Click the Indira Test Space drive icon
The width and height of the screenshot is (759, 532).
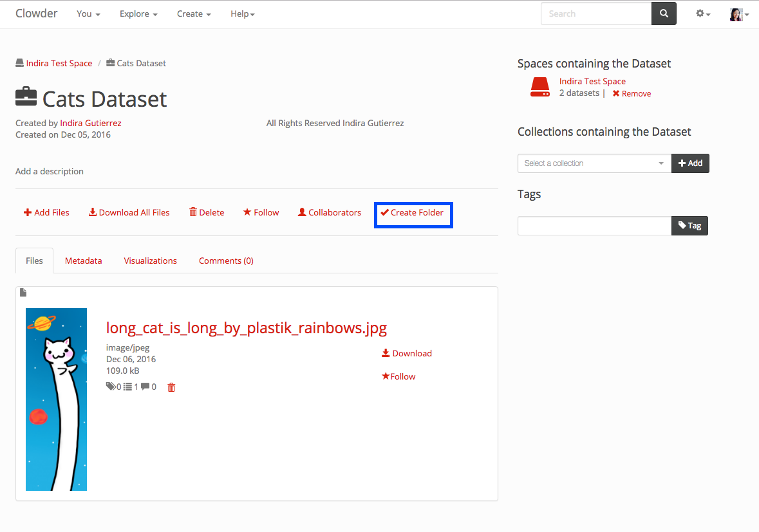tap(539, 87)
